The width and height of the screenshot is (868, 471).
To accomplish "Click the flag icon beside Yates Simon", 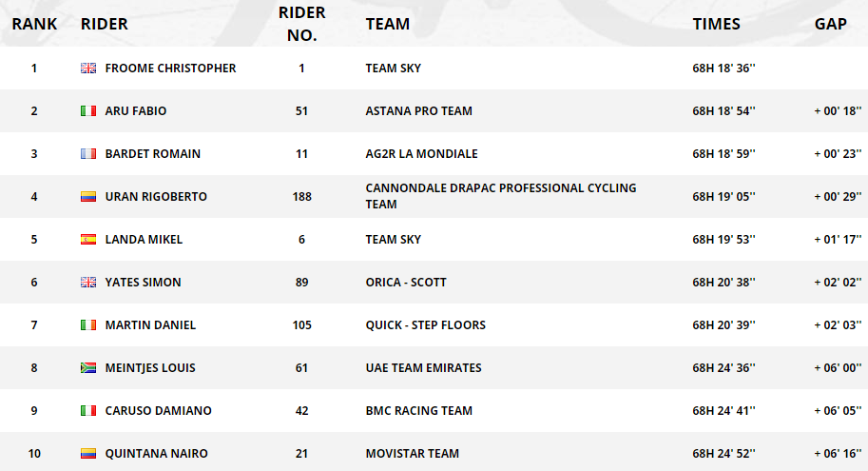I will pos(88,283).
